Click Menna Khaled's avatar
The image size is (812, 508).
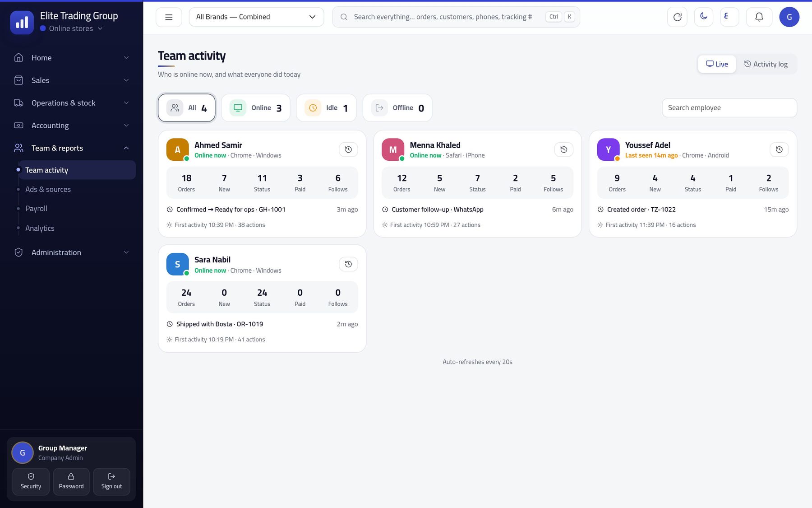pos(393,149)
